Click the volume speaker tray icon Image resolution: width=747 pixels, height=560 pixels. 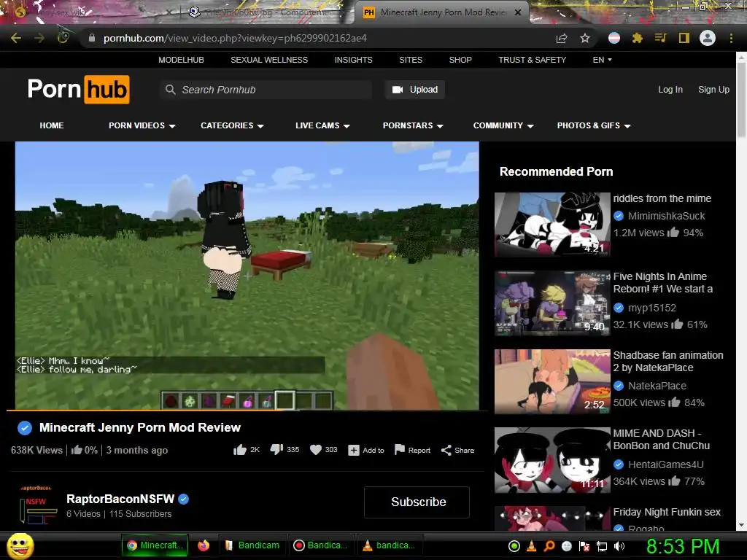[619, 546]
